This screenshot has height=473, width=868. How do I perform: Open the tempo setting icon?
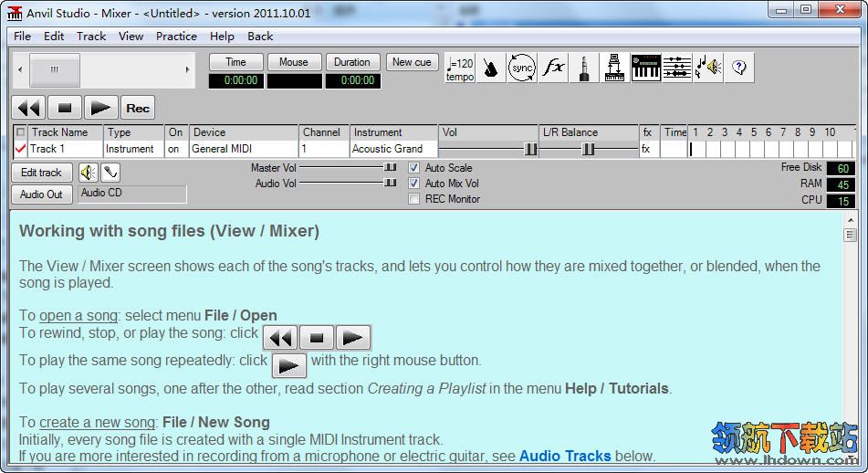(x=460, y=68)
